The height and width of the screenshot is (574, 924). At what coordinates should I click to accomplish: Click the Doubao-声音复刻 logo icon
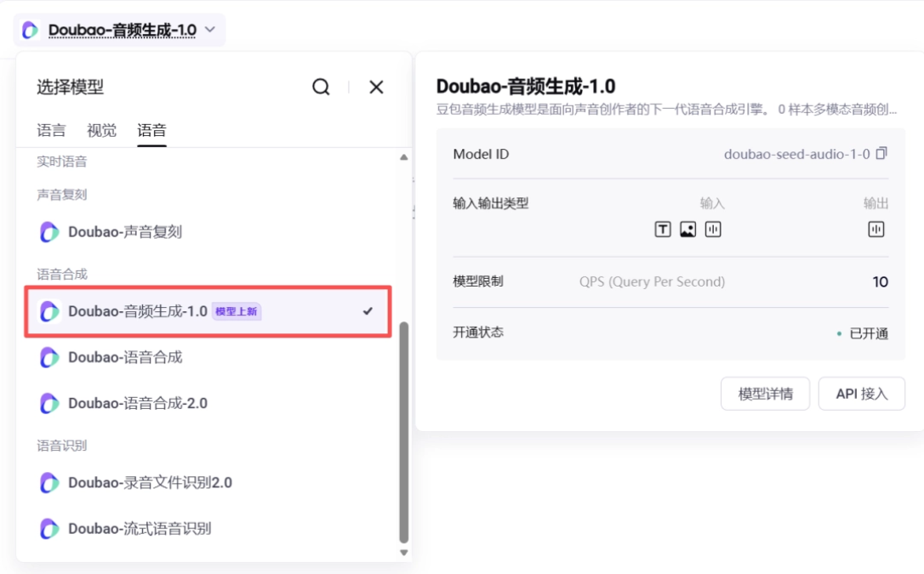click(x=48, y=232)
